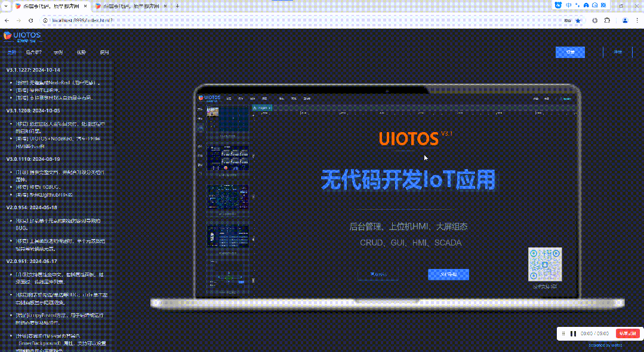Click the bear icon in IME toolbar
Image resolution: width=644 pixels, height=352 pixels.
pos(558,5)
